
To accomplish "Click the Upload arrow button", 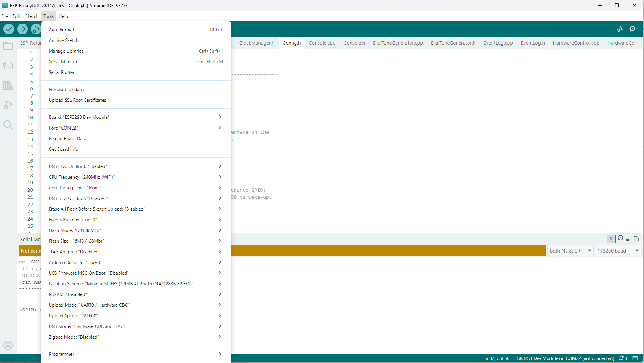I will click(22, 29).
